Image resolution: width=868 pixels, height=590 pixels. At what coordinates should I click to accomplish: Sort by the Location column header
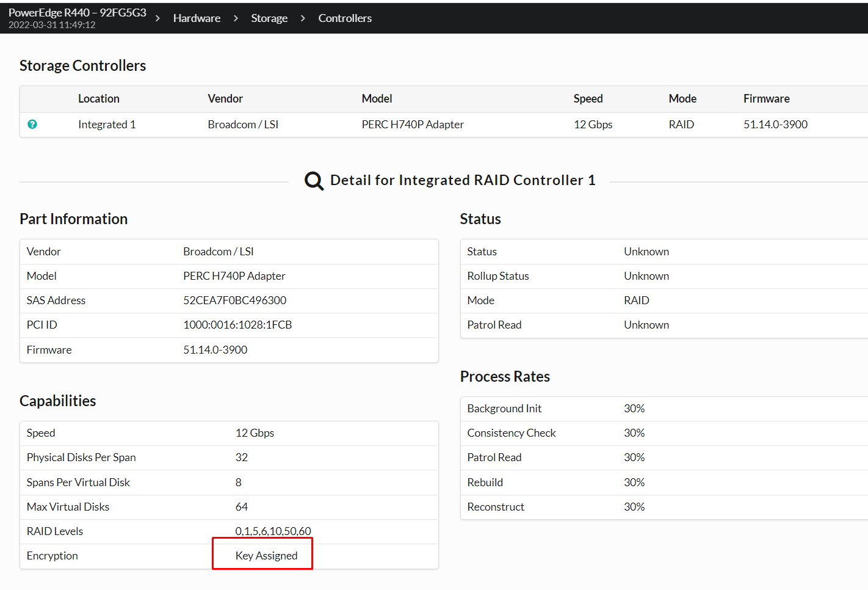click(x=98, y=99)
